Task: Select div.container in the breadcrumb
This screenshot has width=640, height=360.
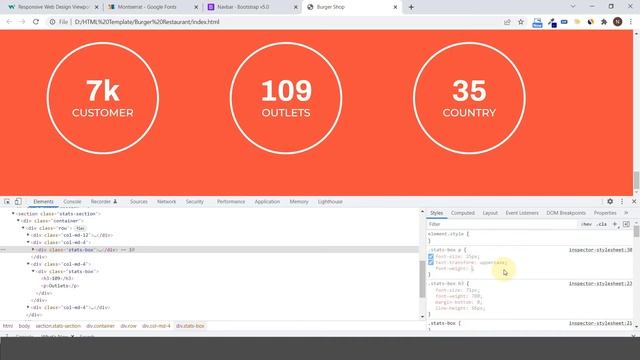Action: click(100, 326)
